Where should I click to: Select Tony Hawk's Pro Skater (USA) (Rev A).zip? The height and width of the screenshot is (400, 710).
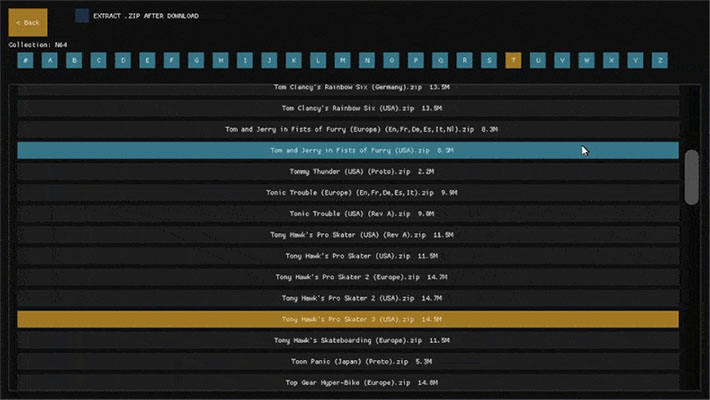point(348,235)
